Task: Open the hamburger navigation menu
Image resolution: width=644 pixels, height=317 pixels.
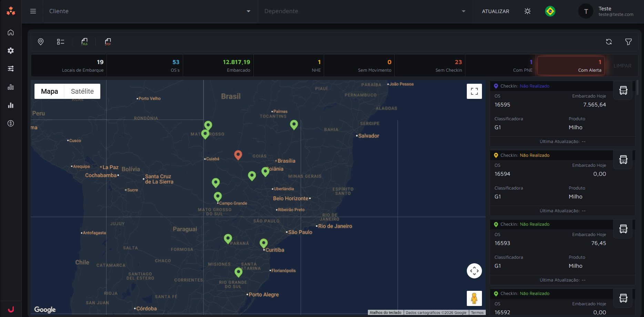Action: (33, 11)
